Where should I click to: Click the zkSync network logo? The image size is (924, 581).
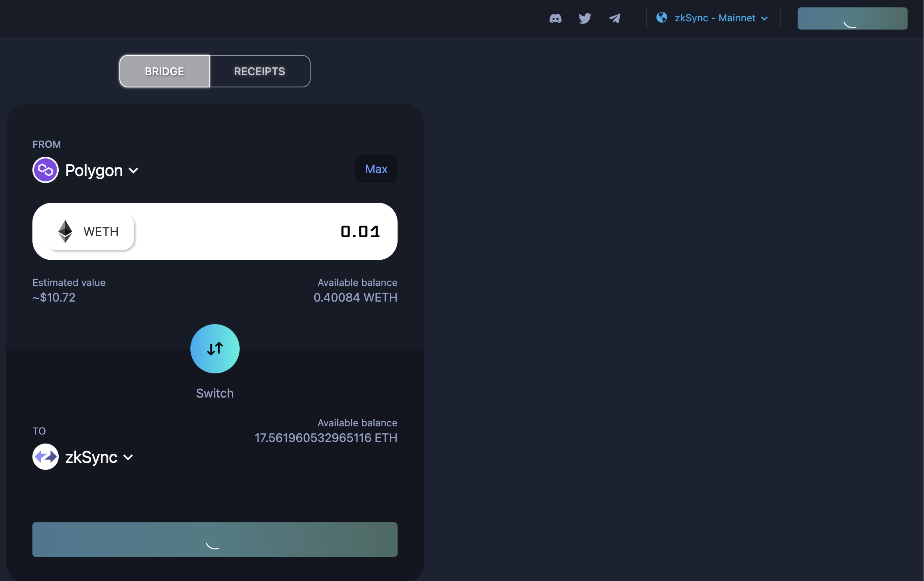(x=46, y=457)
